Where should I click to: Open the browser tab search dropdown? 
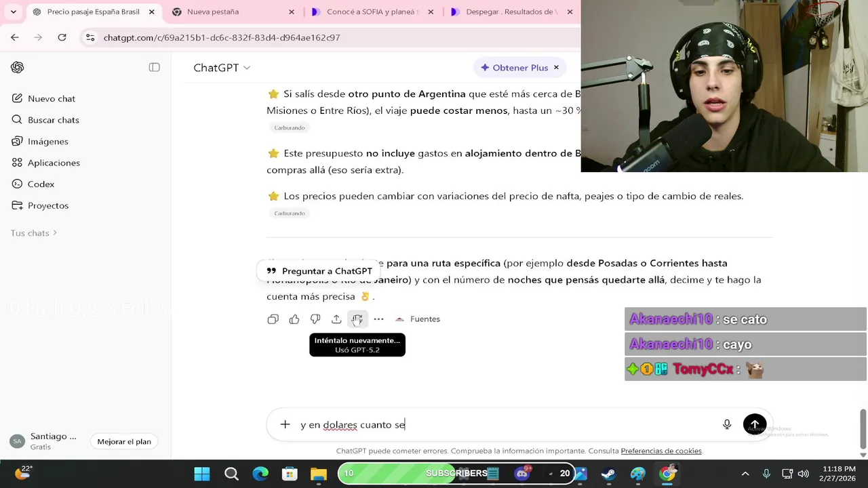tap(13, 12)
